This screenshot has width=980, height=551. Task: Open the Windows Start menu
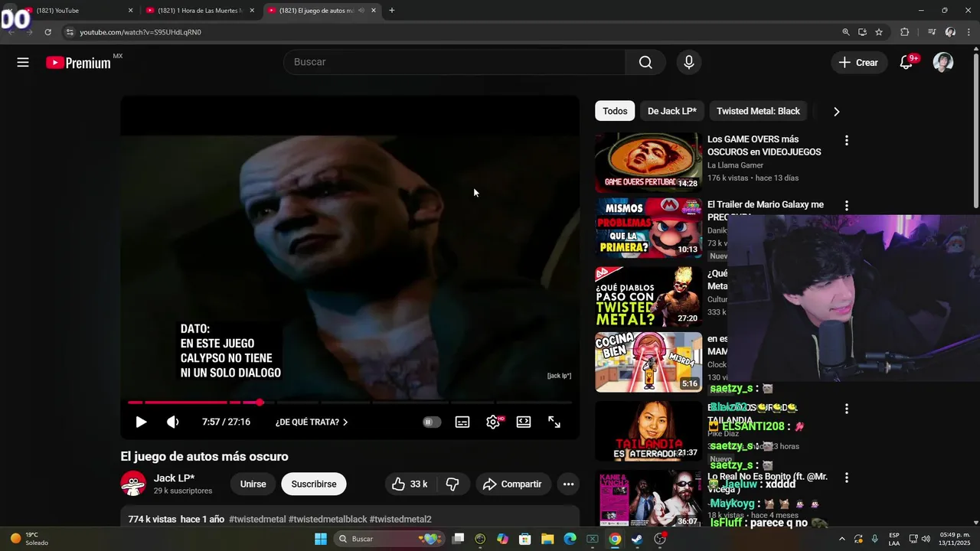321,539
